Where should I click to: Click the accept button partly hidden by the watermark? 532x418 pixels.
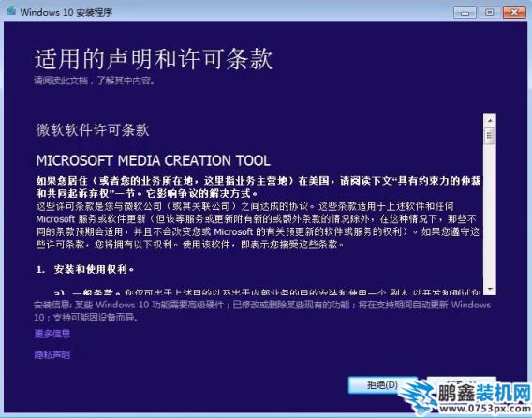point(462,381)
